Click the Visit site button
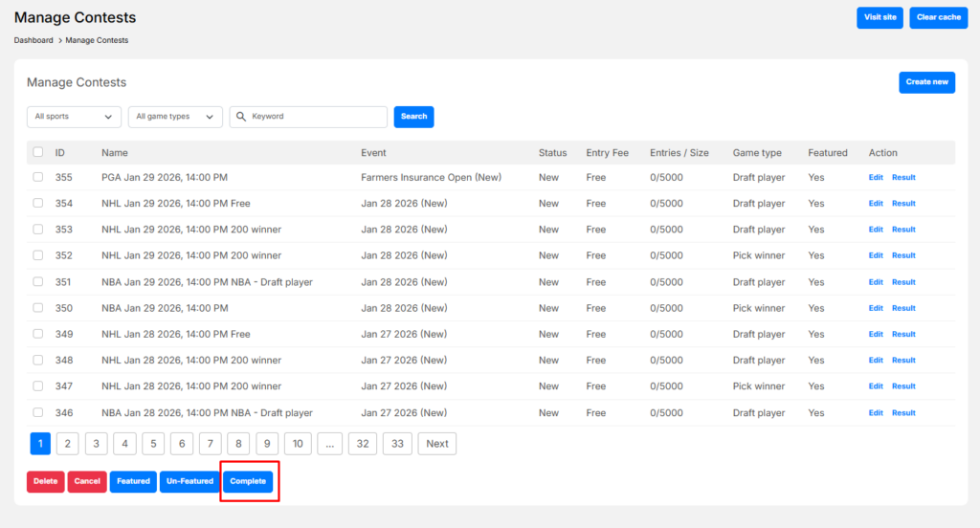980x528 pixels. (x=880, y=17)
